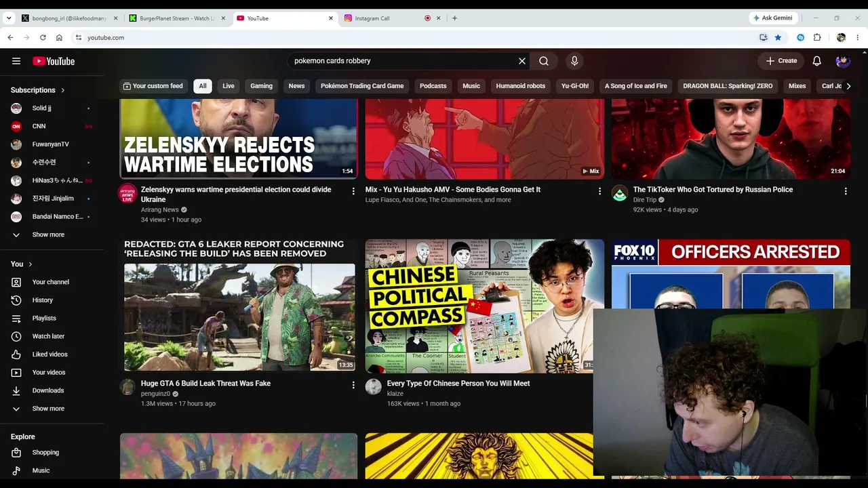Open the klaize channel avatar
This screenshot has width=868, height=488.
click(x=374, y=387)
